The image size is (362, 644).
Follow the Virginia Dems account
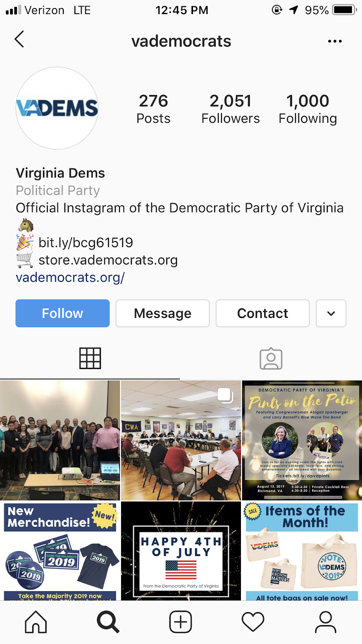tap(62, 313)
